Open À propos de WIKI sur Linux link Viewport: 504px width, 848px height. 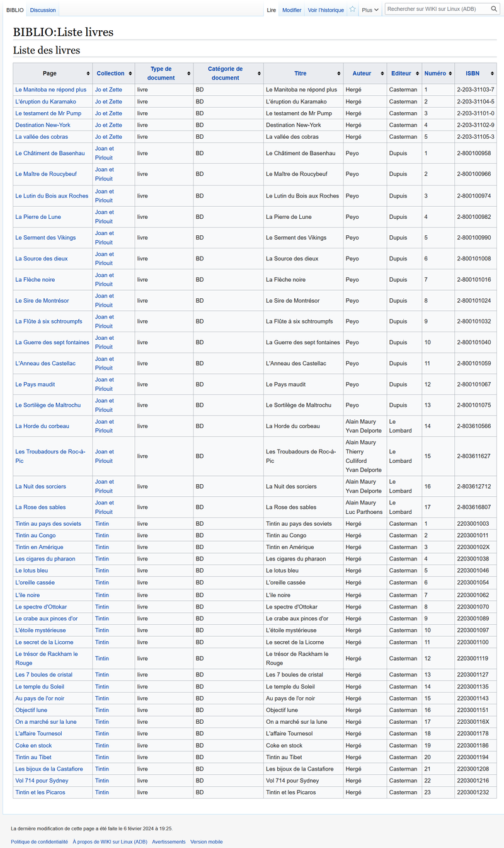[110, 842]
